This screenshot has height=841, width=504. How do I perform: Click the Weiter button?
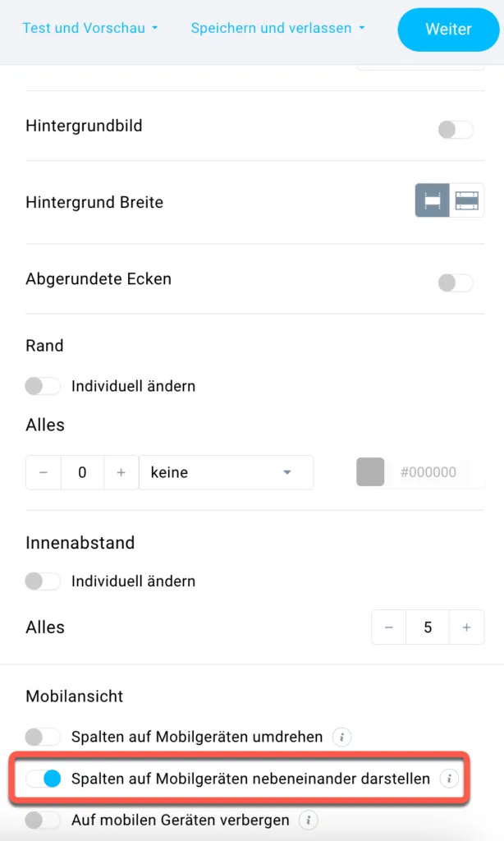[448, 30]
